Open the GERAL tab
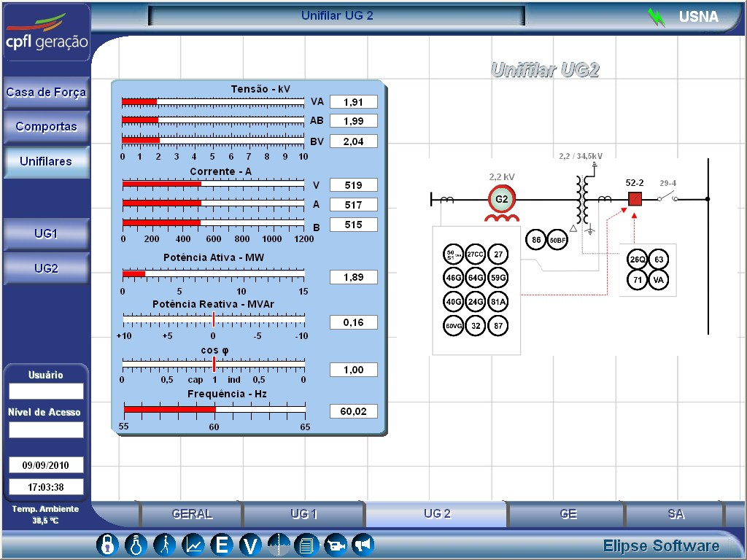747x560 pixels. (x=192, y=514)
